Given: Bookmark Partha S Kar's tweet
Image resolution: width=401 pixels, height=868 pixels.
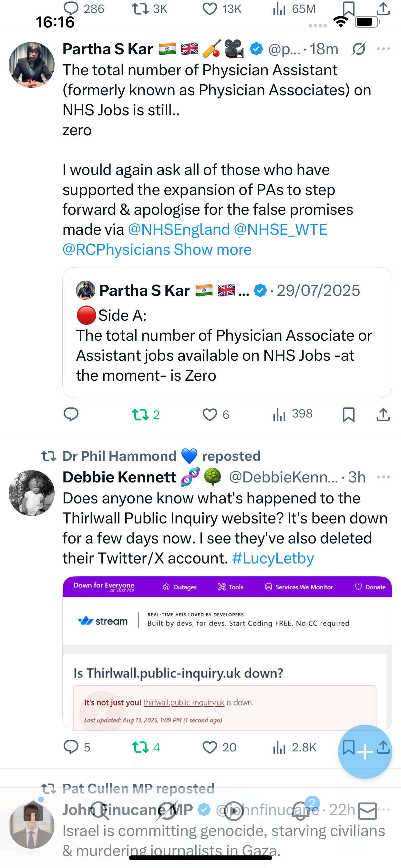Looking at the screenshot, I should (x=348, y=414).
